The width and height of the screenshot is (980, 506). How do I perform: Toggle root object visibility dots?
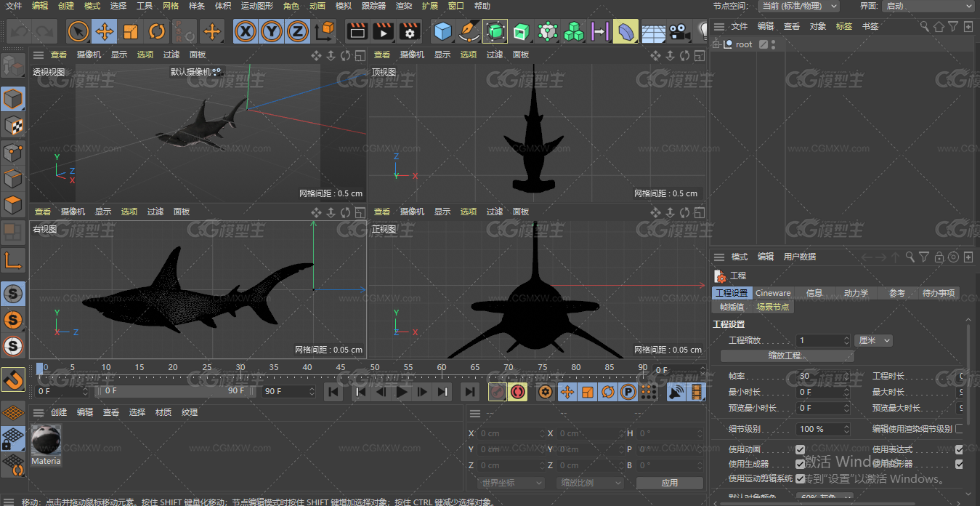click(774, 44)
